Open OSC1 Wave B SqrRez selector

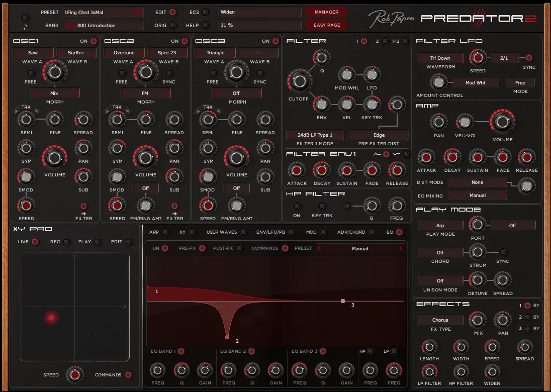[x=76, y=53]
